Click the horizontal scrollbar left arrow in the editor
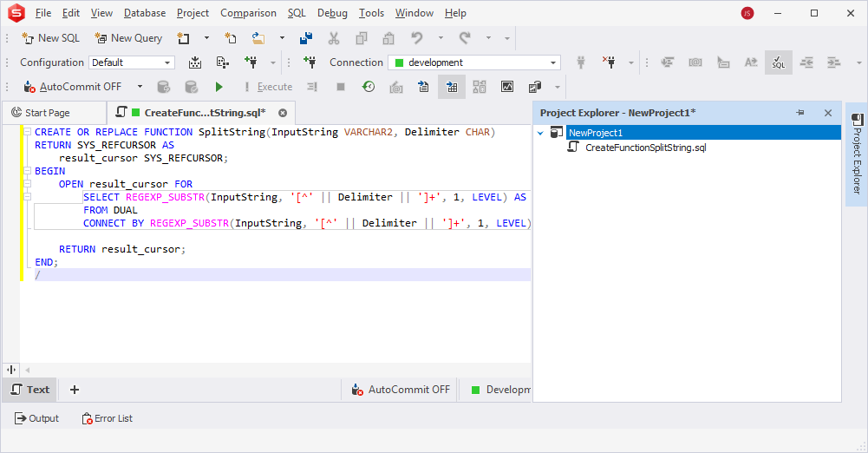 pos(27,370)
